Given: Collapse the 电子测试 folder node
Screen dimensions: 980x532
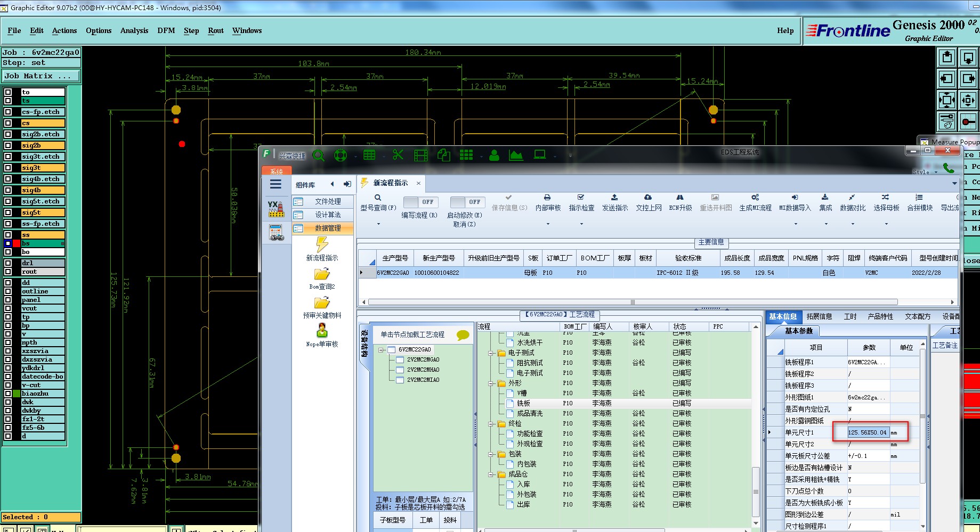Looking at the screenshot, I should coord(491,353).
